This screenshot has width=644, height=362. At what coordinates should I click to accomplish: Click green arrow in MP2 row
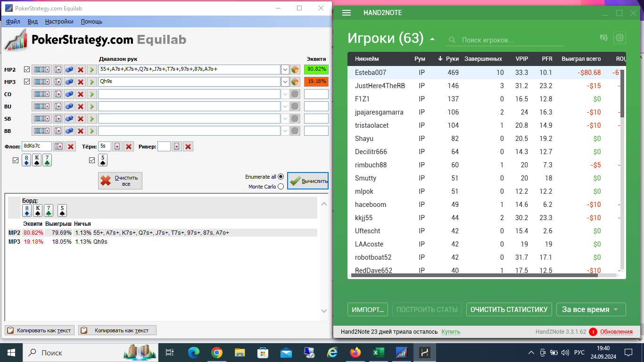[x=92, y=69]
